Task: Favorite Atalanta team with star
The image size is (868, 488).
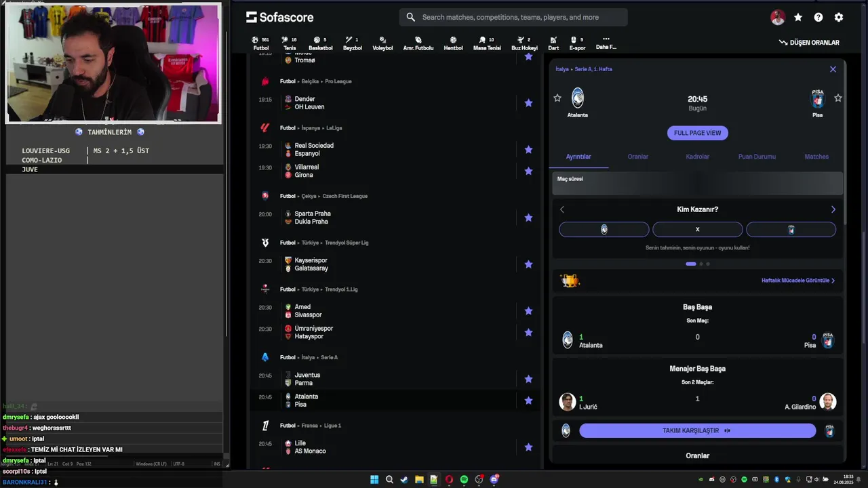Action: point(557,98)
